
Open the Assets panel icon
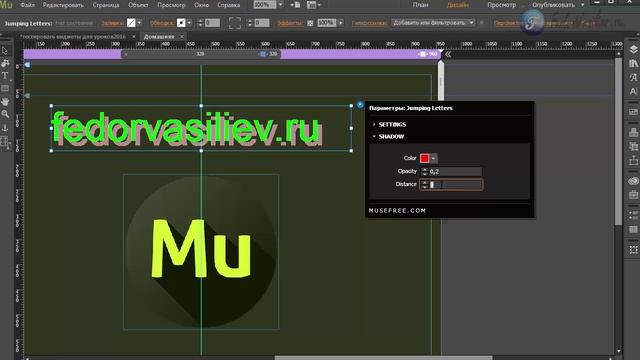633,160
